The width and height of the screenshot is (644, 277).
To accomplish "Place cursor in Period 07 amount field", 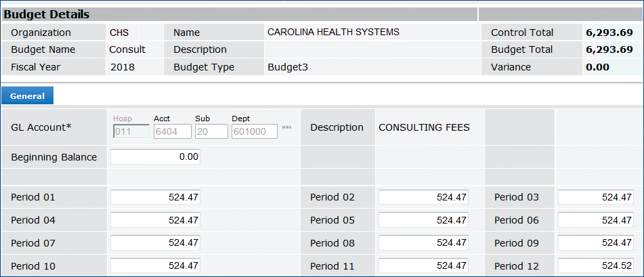I will tap(155, 244).
